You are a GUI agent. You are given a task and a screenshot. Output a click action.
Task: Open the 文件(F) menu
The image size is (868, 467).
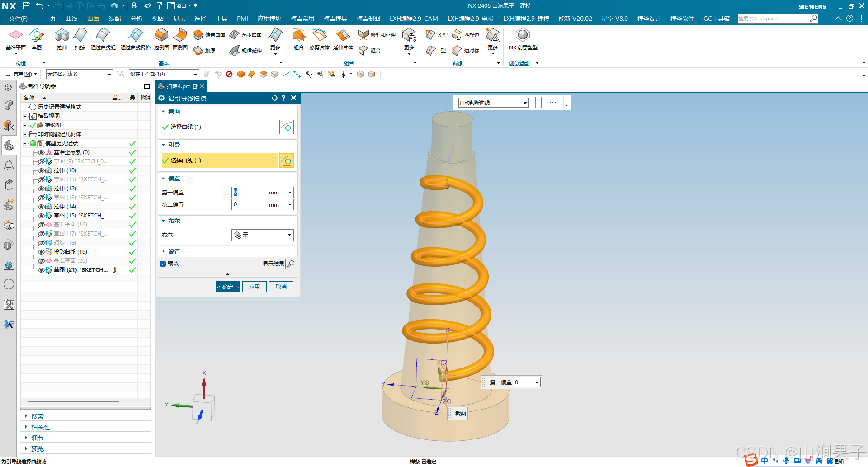click(18, 19)
